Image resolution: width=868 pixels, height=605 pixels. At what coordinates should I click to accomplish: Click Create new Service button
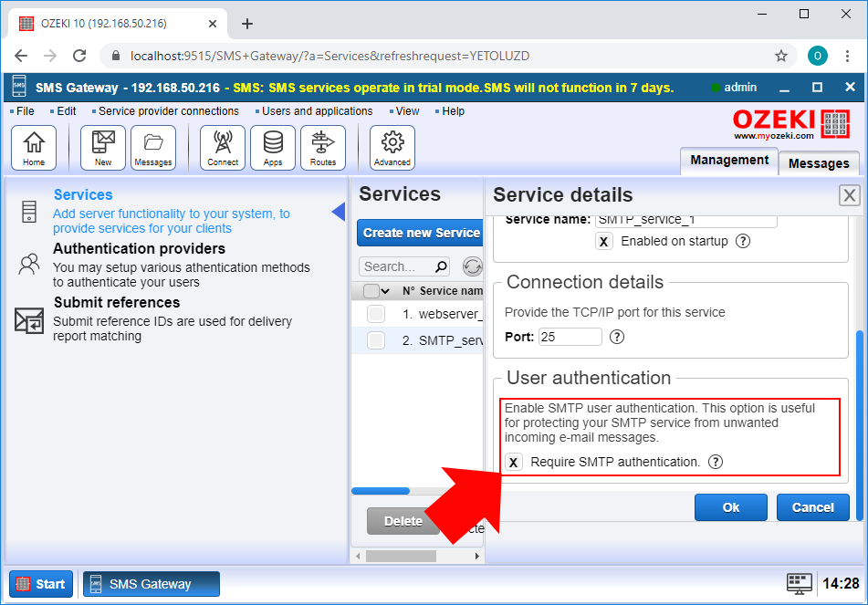point(421,233)
